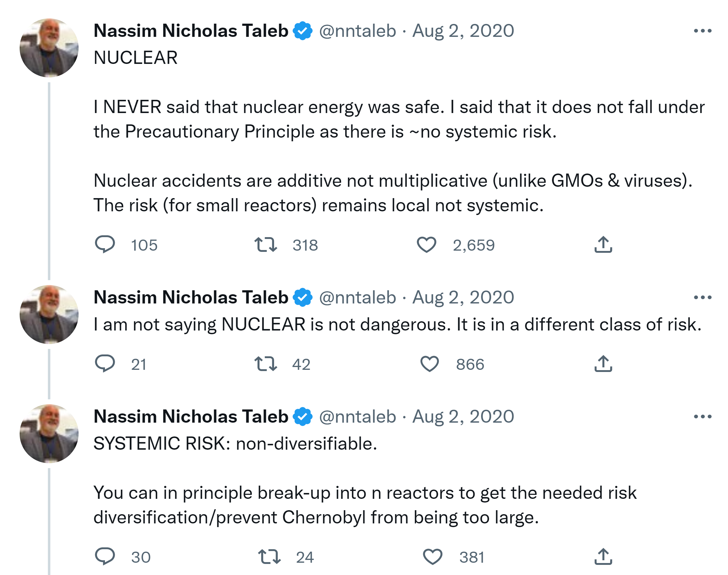Open more options on the second tweet

[703, 298]
